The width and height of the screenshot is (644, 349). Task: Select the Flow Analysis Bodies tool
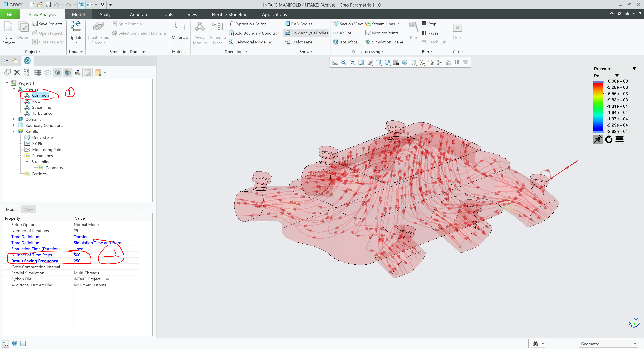point(306,33)
